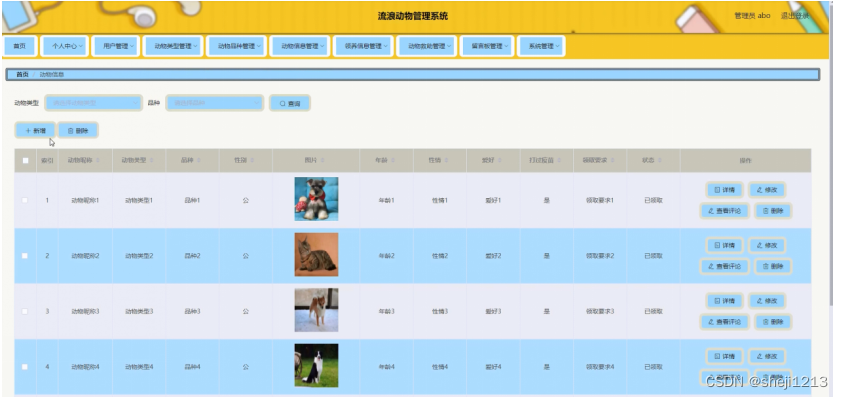Sort by 打过疫苗 column header arrows
The width and height of the screenshot is (843, 399).
pos(559,161)
